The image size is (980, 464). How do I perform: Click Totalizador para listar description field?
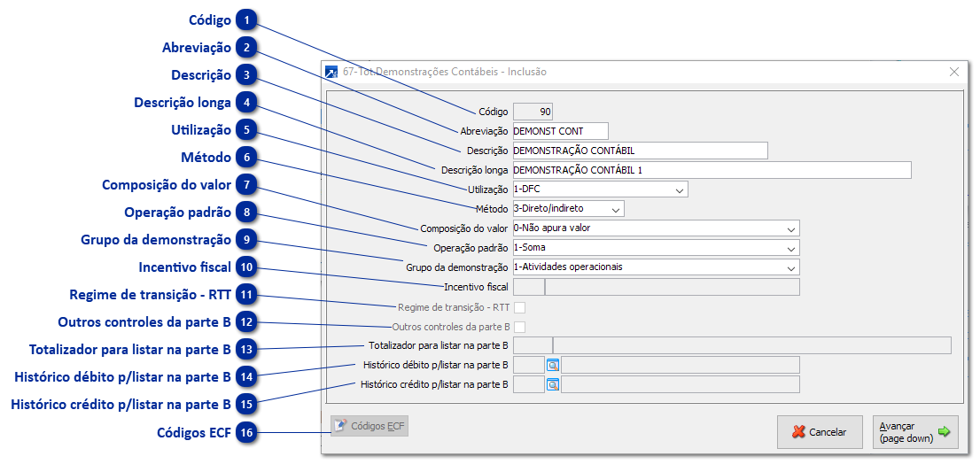(x=752, y=345)
